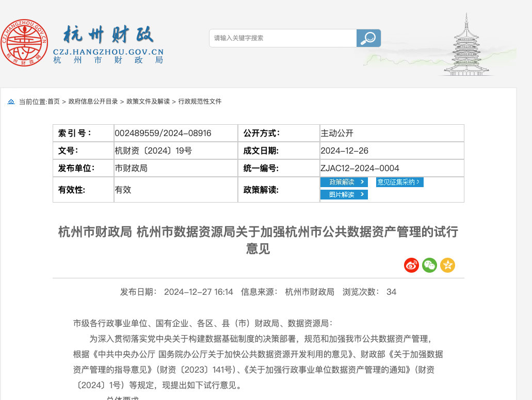This screenshot has width=532, height=400.
Task: Share article via WeChat icon
Action: 429,265
